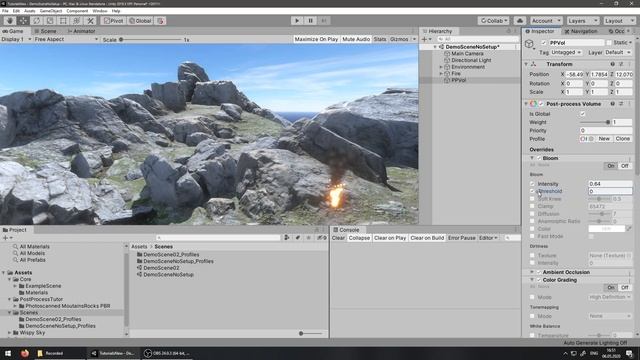Click the Clone profile button

[622, 139]
